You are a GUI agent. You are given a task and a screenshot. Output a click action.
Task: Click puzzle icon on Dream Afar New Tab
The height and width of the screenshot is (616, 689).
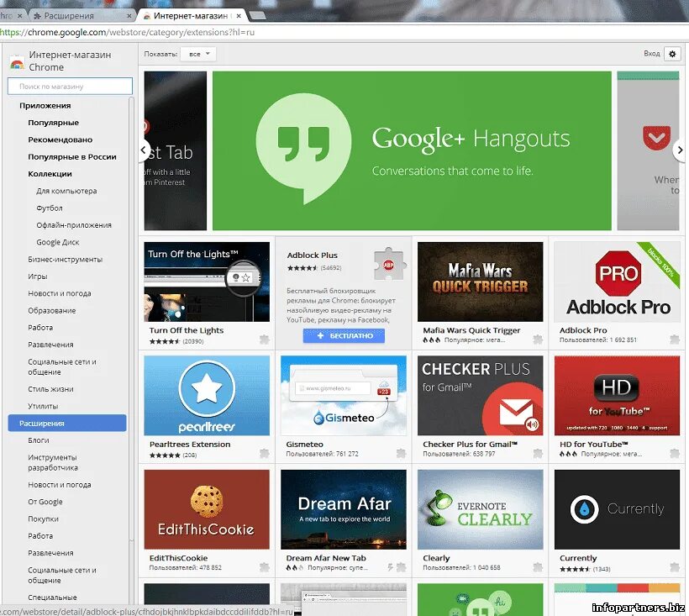coord(401,567)
